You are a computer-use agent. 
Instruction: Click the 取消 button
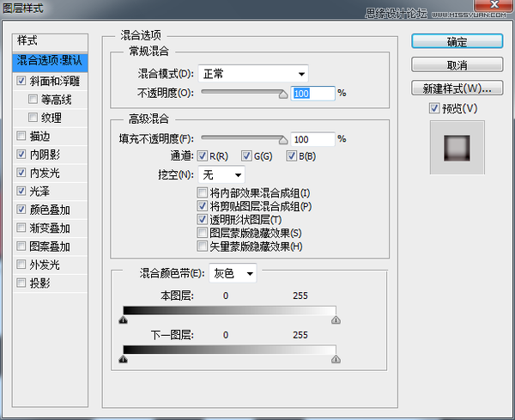click(457, 64)
